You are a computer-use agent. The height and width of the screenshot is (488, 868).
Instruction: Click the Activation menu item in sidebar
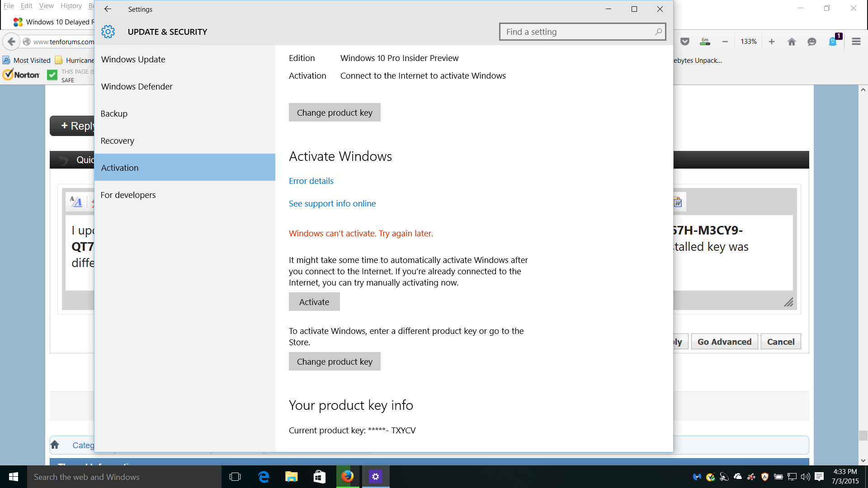[x=120, y=168]
